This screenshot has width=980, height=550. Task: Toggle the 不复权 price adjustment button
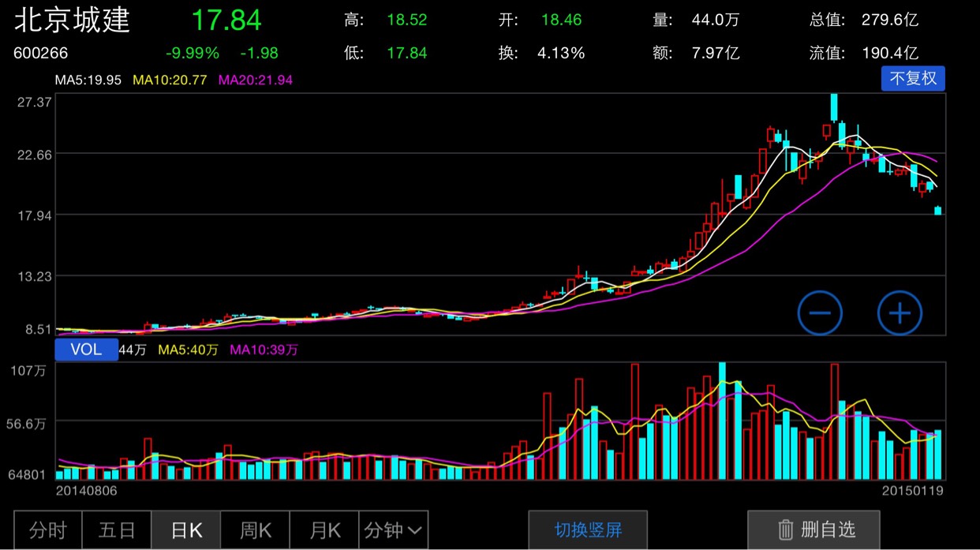[913, 78]
